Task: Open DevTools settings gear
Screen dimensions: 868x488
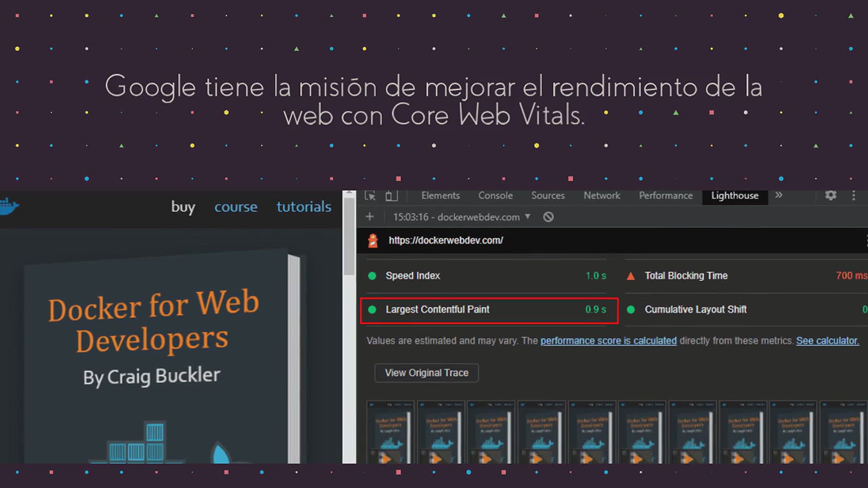Action: 830,195
